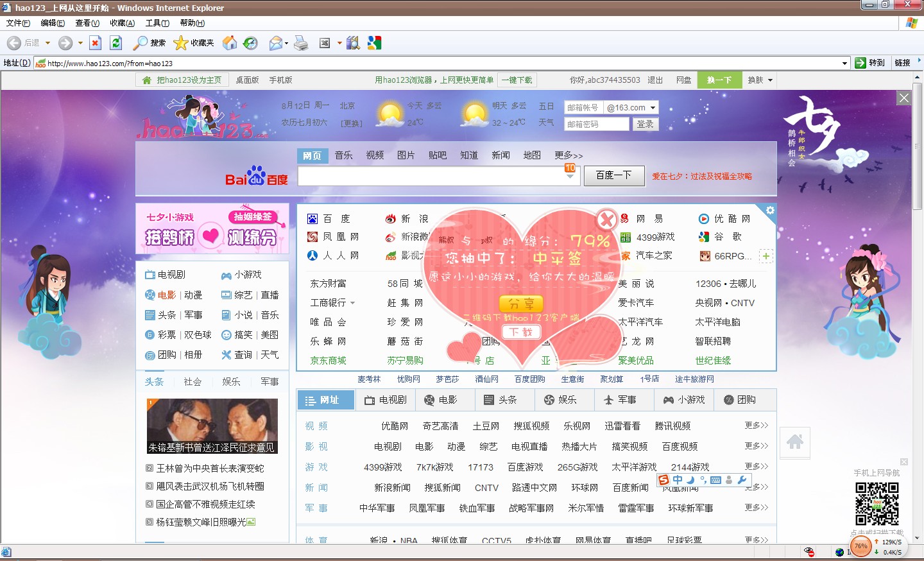
Task: Click the 一键下载 button
Action: [517, 80]
